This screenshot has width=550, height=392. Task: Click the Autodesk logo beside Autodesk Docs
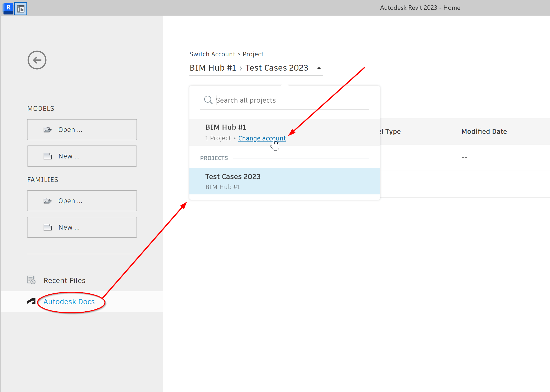[x=31, y=301]
